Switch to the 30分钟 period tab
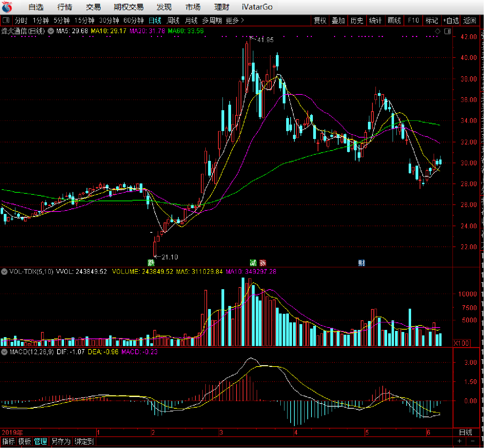Viewport: 484px width, 448px height. click(109, 21)
